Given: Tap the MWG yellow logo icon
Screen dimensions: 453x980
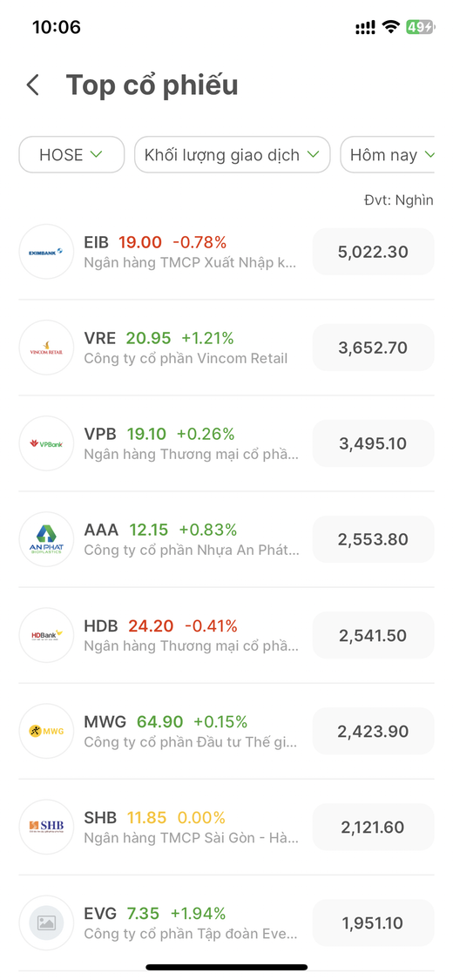Looking at the screenshot, I should coord(46,731).
